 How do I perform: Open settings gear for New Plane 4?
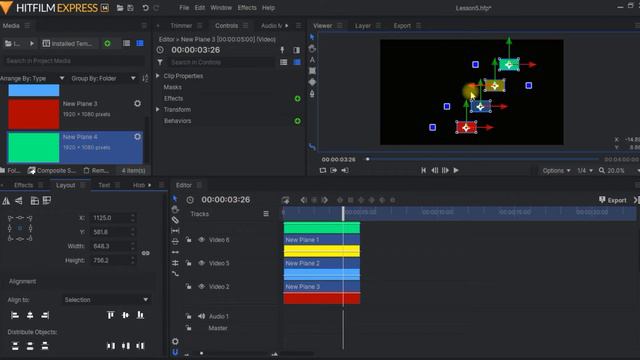[138, 137]
